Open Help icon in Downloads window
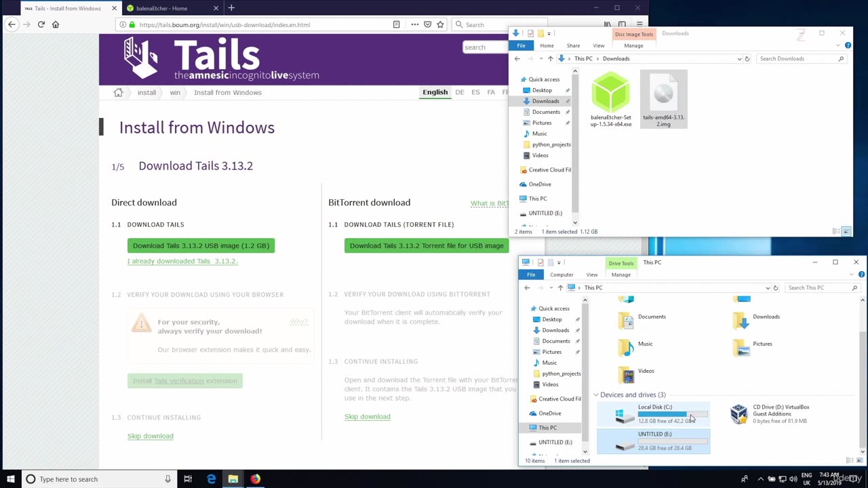 pyautogui.click(x=848, y=45)
